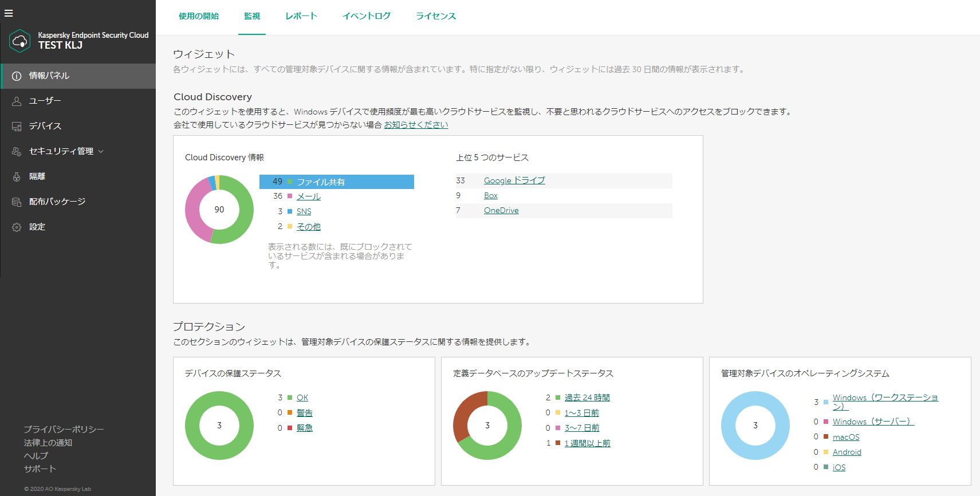Click the プロテクション section heading
980x496 pixels.
click(x=209, y=326)
